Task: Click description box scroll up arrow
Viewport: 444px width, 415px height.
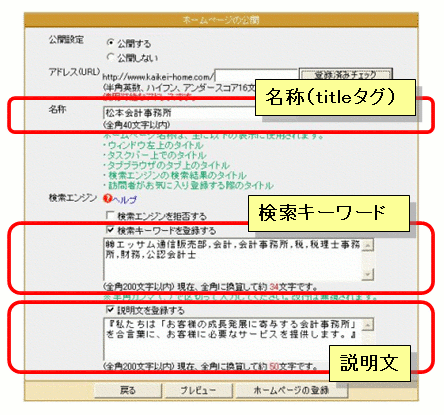Action: tap(368, 324)
